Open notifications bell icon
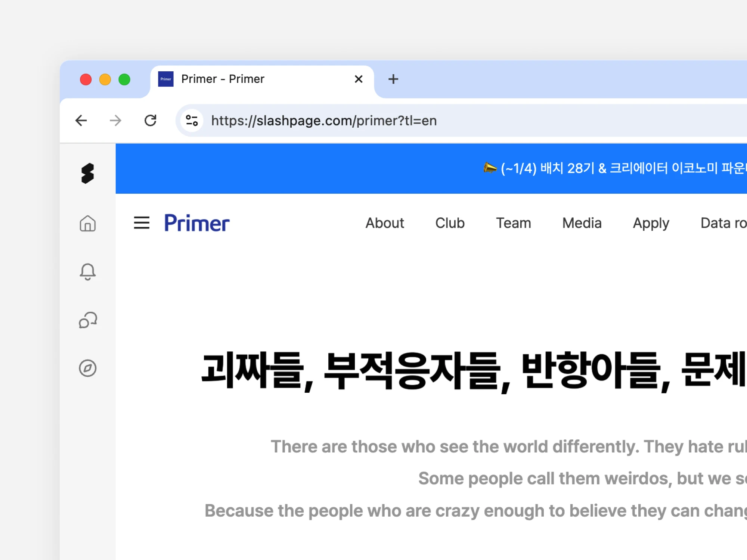747x560 pixels. click(87, 271)
